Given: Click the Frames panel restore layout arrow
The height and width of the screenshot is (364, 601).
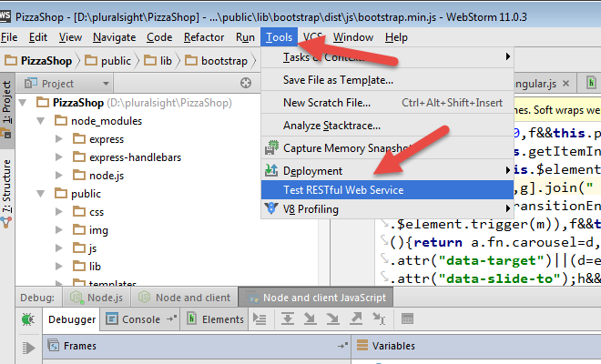Looking at the screenshot, I should coord(342,346).
